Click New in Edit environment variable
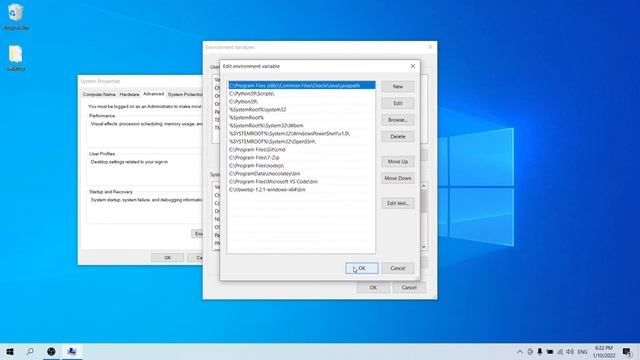640x360 pixels. (x=398, y=87)
